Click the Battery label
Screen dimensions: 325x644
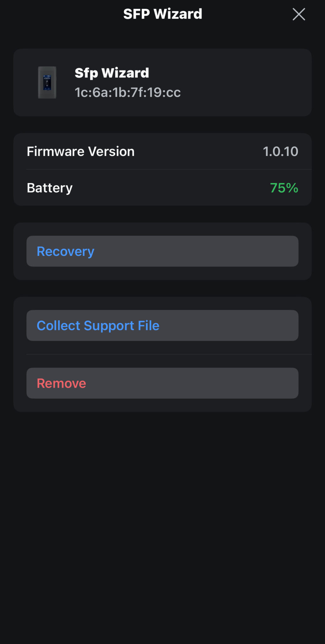[x=50, y=188]
